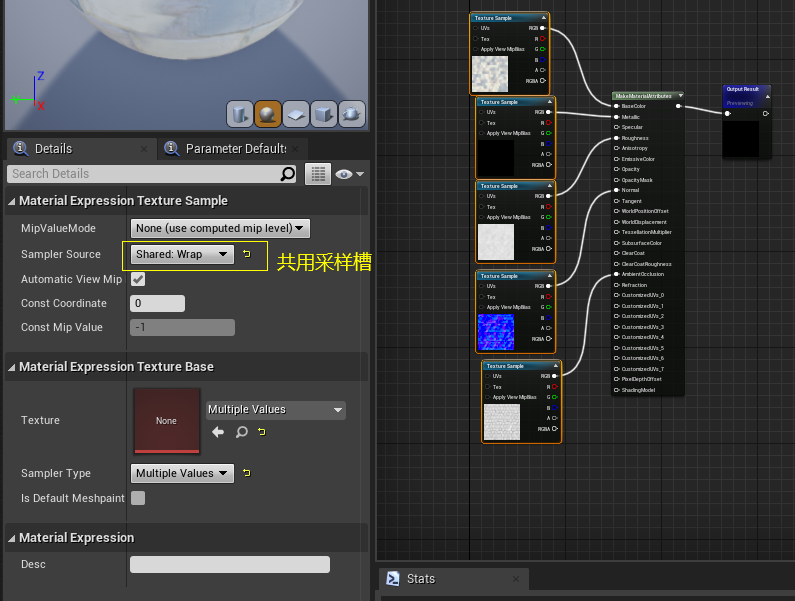Open the Stats tab
This screenshot has width=795, height=601.
tap(420, 579)
